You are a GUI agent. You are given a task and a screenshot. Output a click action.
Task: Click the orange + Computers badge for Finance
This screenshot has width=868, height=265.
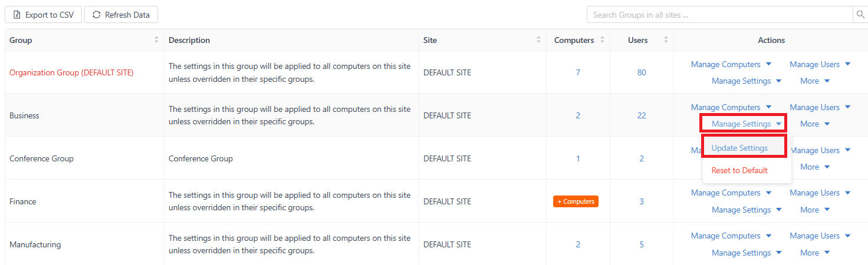[576, 201]
